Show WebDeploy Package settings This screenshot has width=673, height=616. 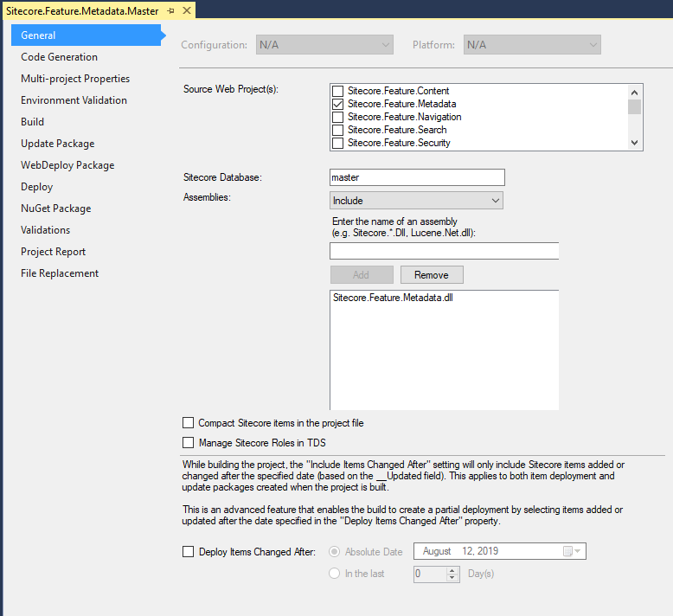tap(67, 165)
